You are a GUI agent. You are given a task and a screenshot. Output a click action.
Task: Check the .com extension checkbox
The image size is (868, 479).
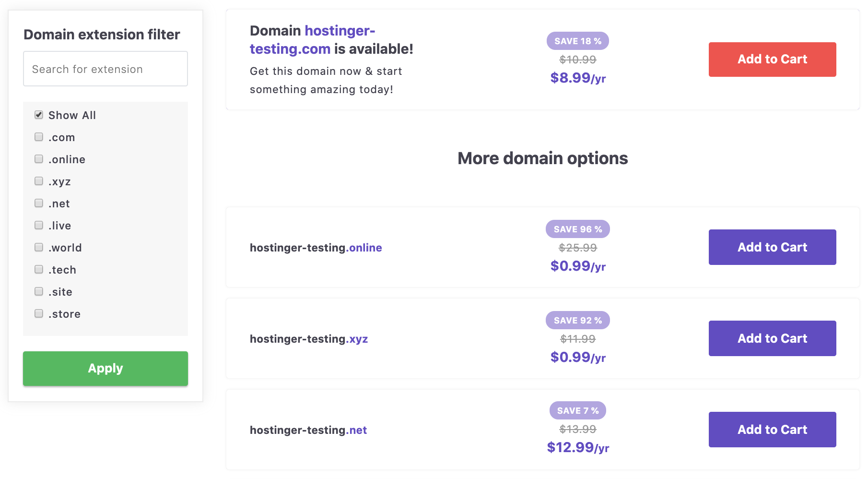39,137
